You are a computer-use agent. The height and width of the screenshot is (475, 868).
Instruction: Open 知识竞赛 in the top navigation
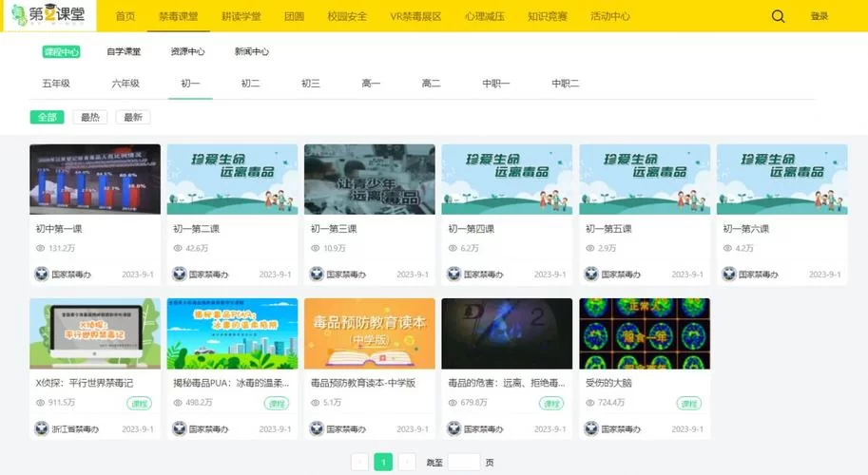coord(547,16)
